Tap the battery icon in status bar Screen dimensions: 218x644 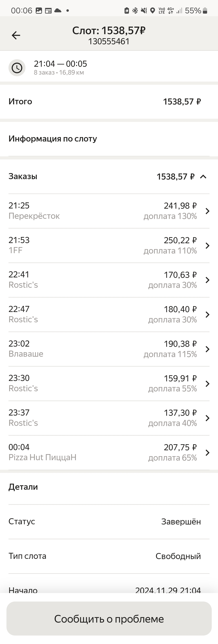click(205, 11)
